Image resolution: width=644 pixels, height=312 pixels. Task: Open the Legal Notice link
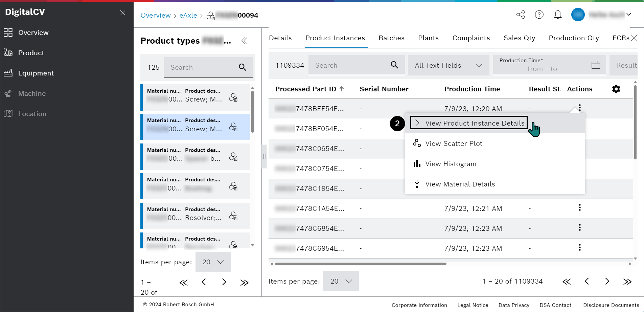[x=473, y=305]
